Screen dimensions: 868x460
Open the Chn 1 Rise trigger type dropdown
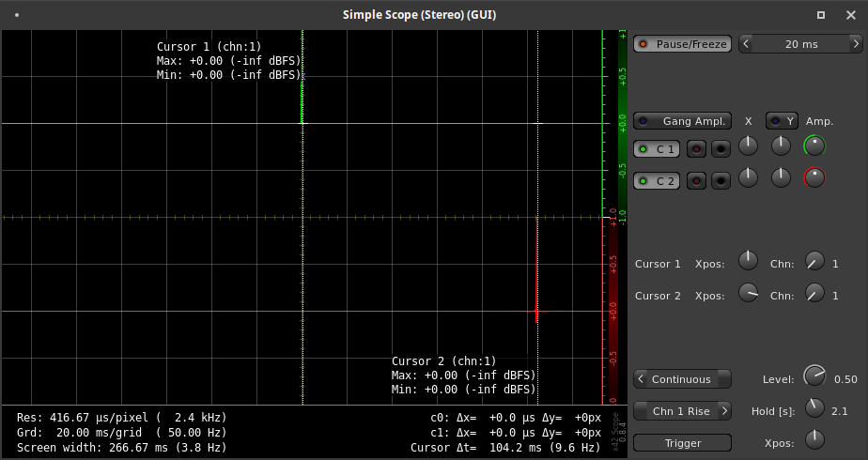(682, 411)
